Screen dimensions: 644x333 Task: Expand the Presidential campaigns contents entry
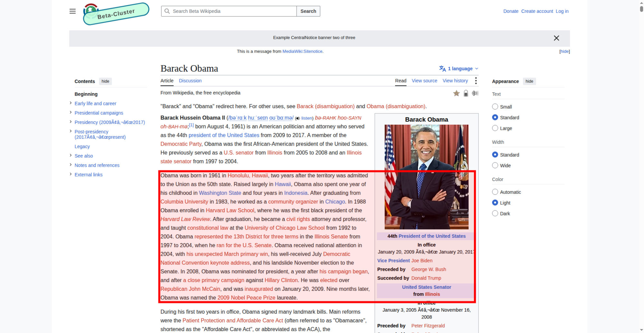(71, 112)
